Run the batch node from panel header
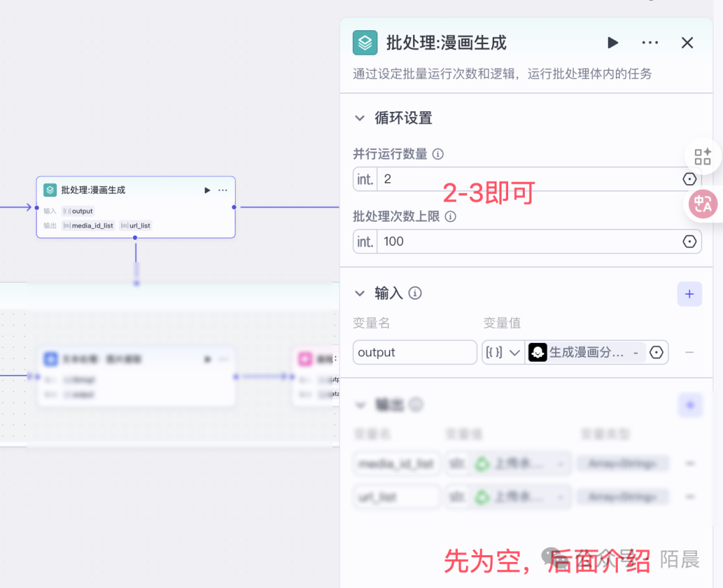Image resolution: width=723 pixels, height=588 pixels. (613, 43)
